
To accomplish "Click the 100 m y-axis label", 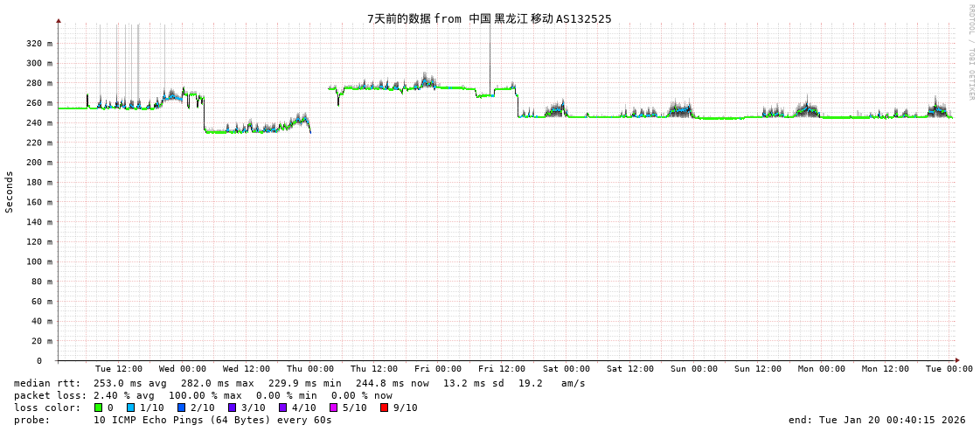I will [x=38, y=261].
